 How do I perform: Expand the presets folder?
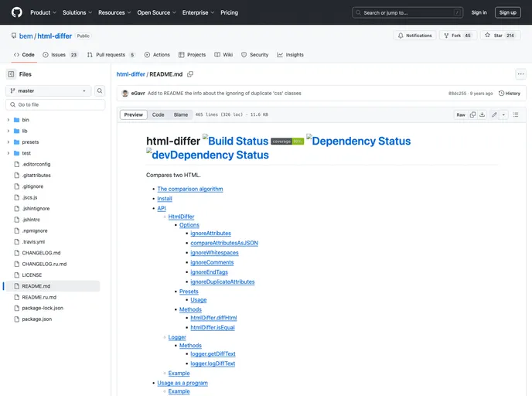pyautogui.click(x=9, y=142)
